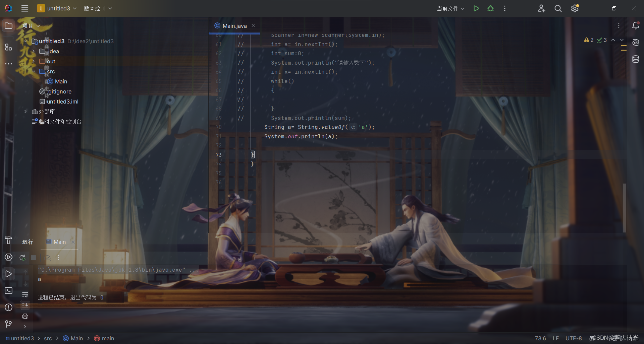Open the AI Assistant spiral icon
The image size is (644, 344).
tap(636, 42)
